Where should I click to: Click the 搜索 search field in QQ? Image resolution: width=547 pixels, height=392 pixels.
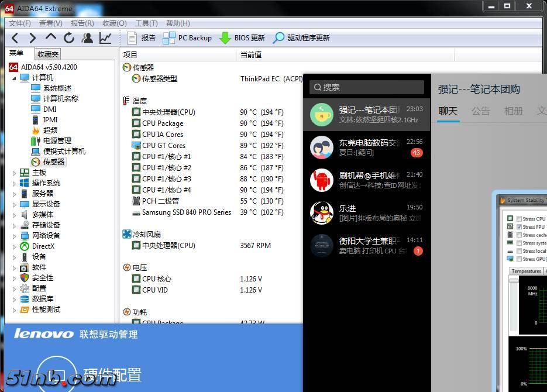coord(367,87)
